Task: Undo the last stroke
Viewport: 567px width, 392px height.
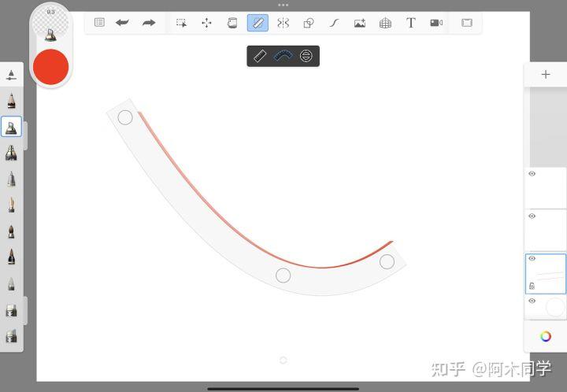Action: [x=122, y=23]
